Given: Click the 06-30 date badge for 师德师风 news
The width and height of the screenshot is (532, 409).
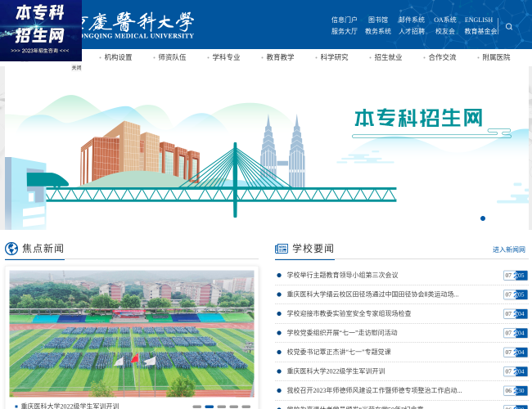Looking at the screenshot, I should (516, 391).
